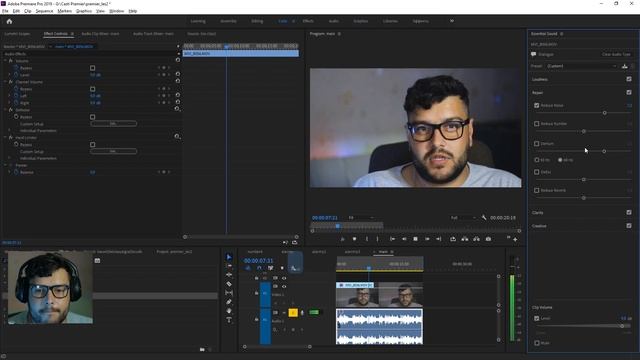Collapse the Panner effect group
640x360 pixels.
click(5, 165)
